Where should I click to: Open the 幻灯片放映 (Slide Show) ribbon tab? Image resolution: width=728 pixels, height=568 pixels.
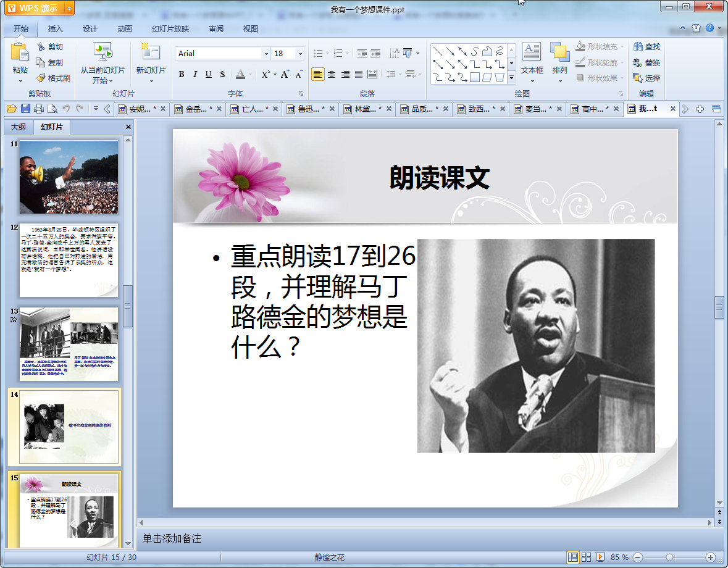[x=170, y=29]
